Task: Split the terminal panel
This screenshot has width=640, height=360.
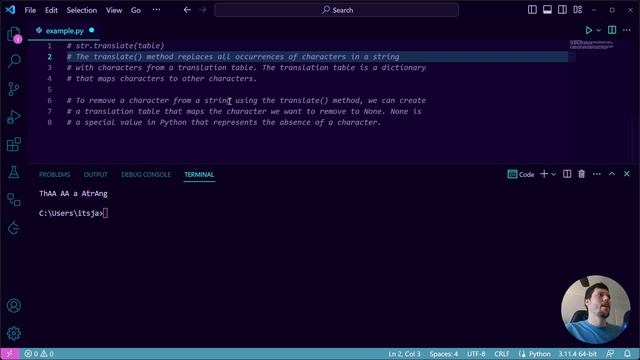Action: (567, 174)
